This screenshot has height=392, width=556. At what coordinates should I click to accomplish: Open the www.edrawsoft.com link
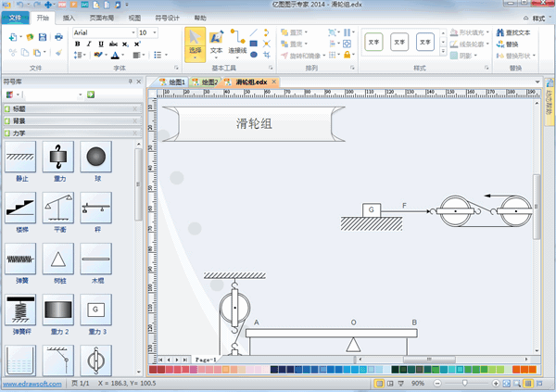coord(32,384)
